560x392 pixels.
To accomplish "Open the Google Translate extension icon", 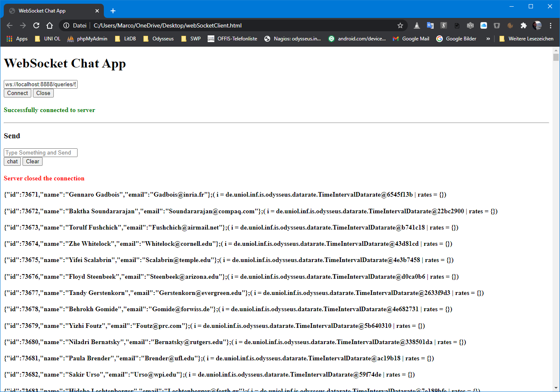I will point(430,25).
